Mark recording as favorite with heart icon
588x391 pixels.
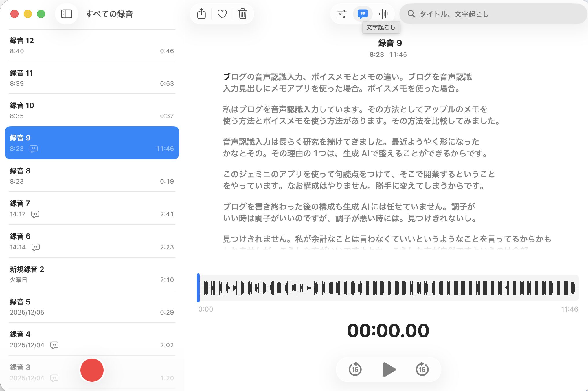coord(222,14)
